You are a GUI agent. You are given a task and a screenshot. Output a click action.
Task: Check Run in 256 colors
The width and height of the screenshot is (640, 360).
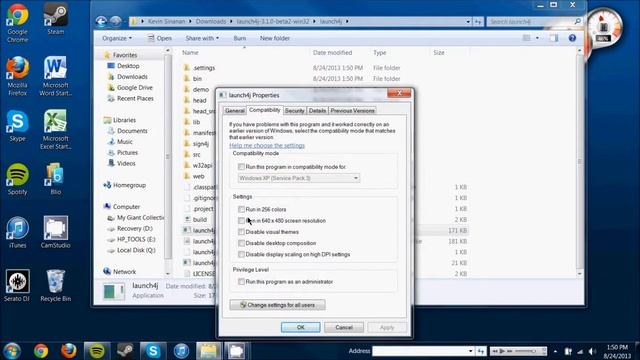coord(241,209)
